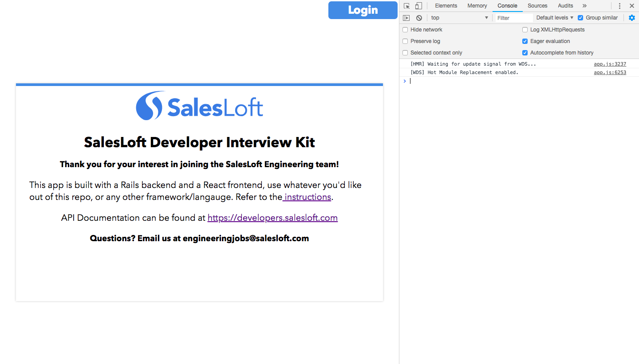Switch to the Audits tab
This screenshot has height=364, width=639.
(565, 6)
